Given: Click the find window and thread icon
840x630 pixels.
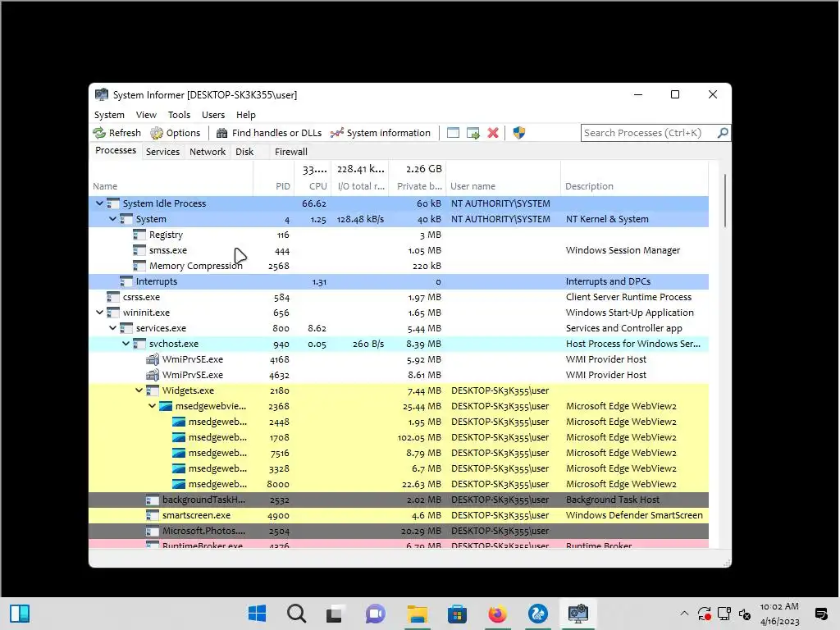Looking at the screenshot, I should point(473,133).
